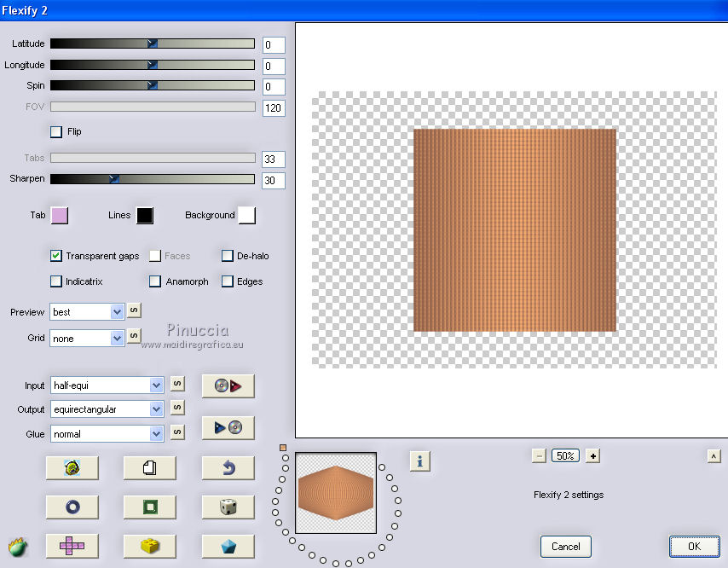Enable the Edges checkbox
728x568 pixels.
[x=227, y=281]
